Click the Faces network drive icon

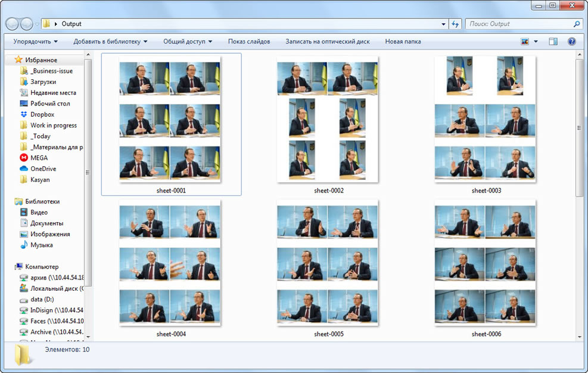[x=24, y=321]
